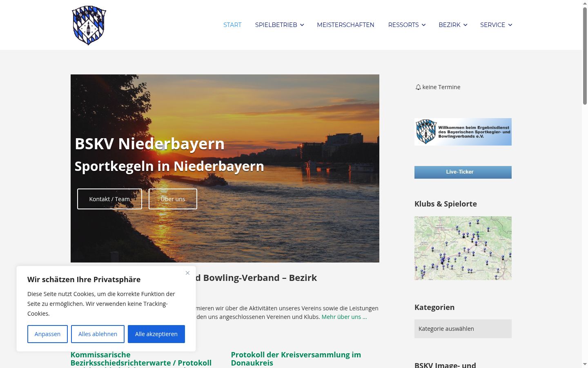Open Kommissarische Bezirksschiedsrichterwarte article link

tap(141, 359)
